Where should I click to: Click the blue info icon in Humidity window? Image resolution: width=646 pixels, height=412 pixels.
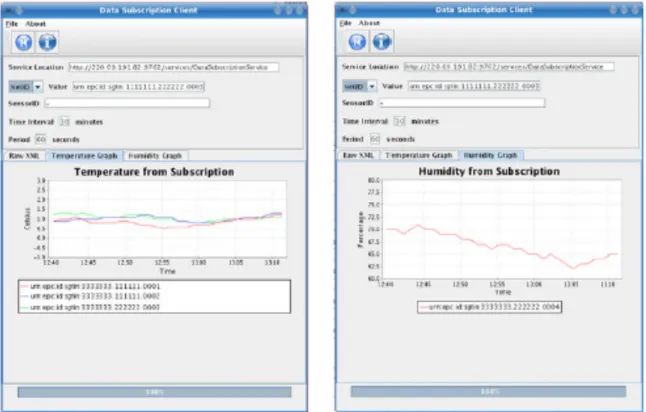pos(382,42)
